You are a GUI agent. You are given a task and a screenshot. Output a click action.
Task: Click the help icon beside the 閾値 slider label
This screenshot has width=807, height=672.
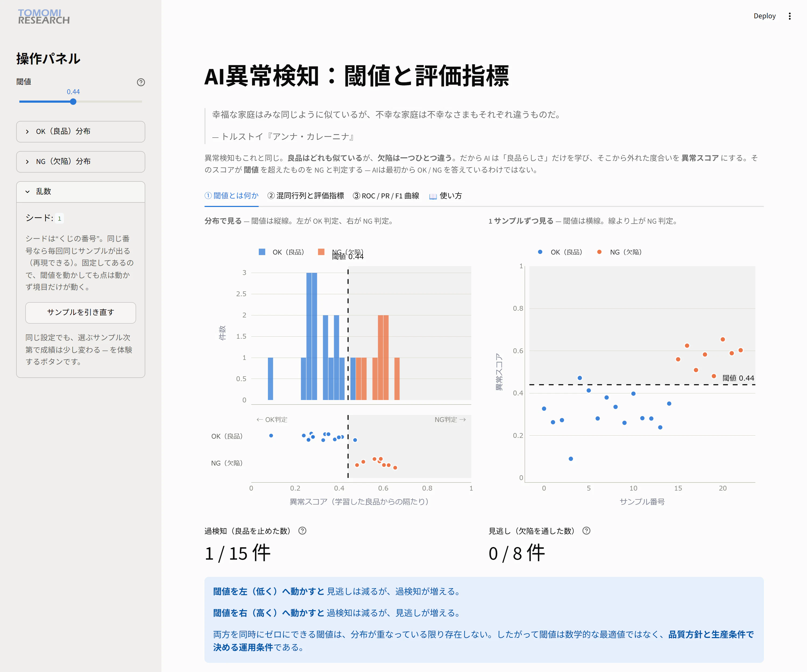pos(141,82)
